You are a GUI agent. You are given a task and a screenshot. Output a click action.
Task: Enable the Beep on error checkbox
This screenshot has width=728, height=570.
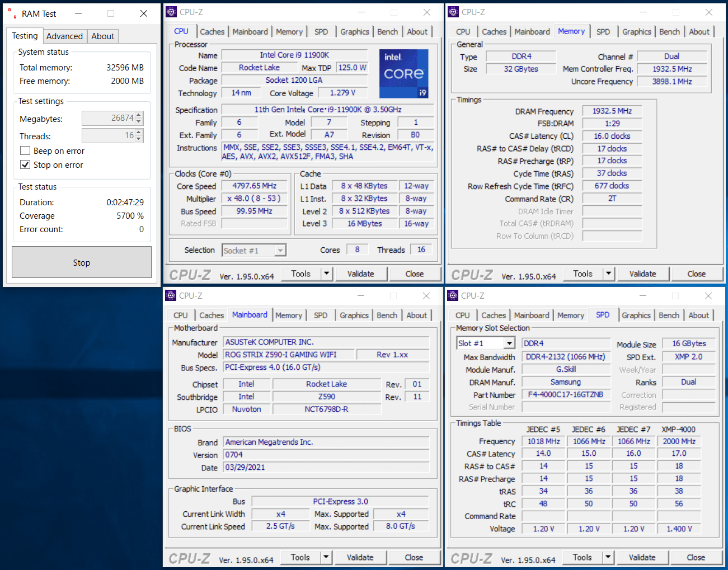[25, 151]
